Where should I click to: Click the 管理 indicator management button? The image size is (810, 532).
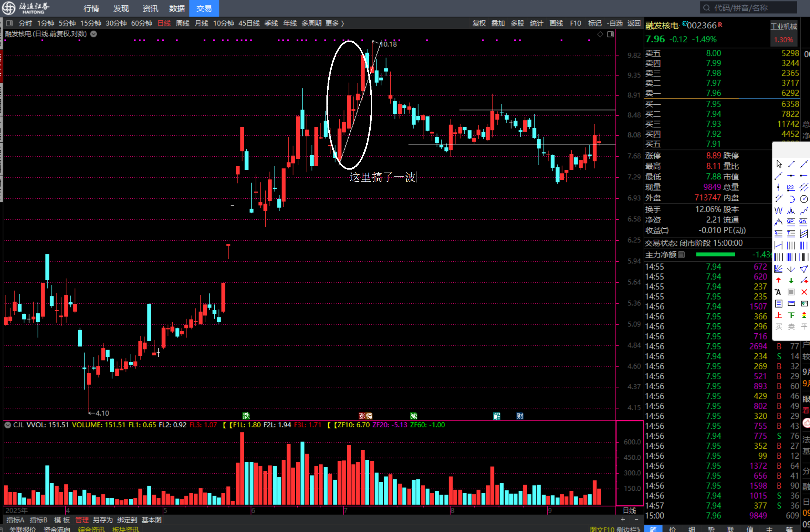click(82, 520)
